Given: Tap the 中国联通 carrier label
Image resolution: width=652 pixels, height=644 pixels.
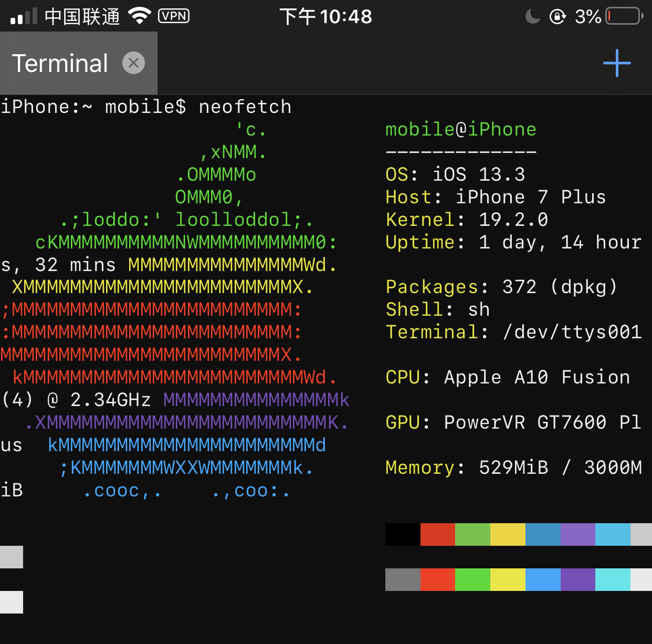Looking at the screenshot, I should (x=82, y=17).
